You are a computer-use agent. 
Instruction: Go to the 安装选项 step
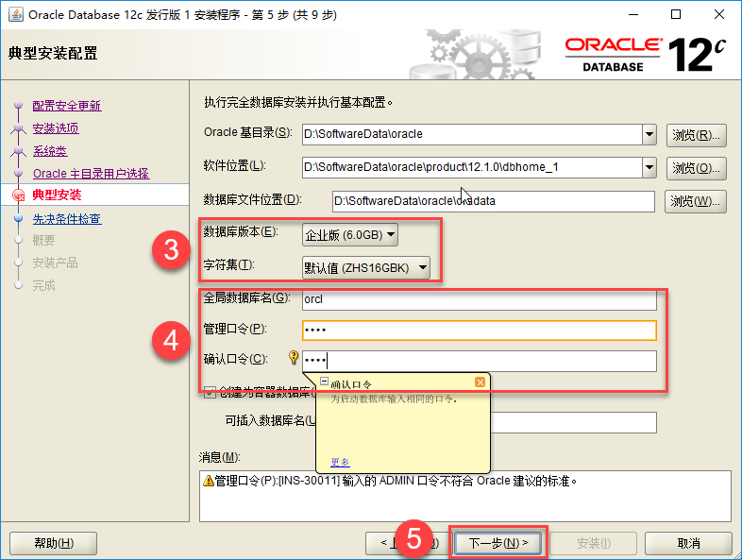tap(56, 128)
